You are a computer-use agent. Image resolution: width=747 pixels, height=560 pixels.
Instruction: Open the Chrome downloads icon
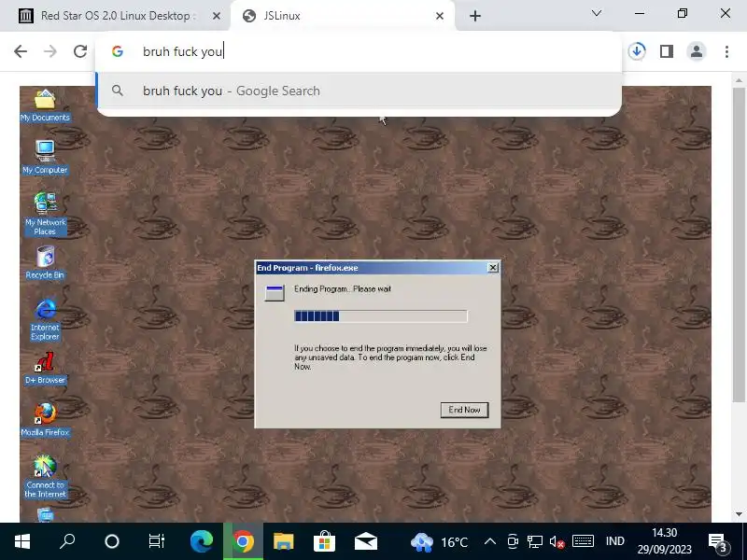point(637,51)
